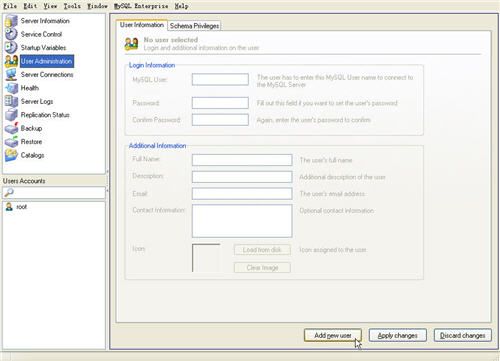Image resolution: width=500 pixels, height=361 pixels.
Task: Click the MySQL User input field
Action: 220,79
